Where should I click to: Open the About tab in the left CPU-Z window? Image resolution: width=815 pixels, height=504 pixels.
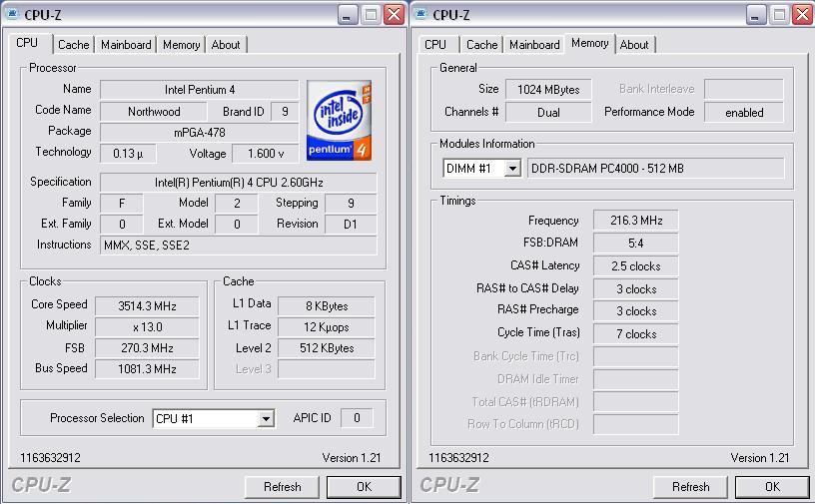click(x=226, y=45)
